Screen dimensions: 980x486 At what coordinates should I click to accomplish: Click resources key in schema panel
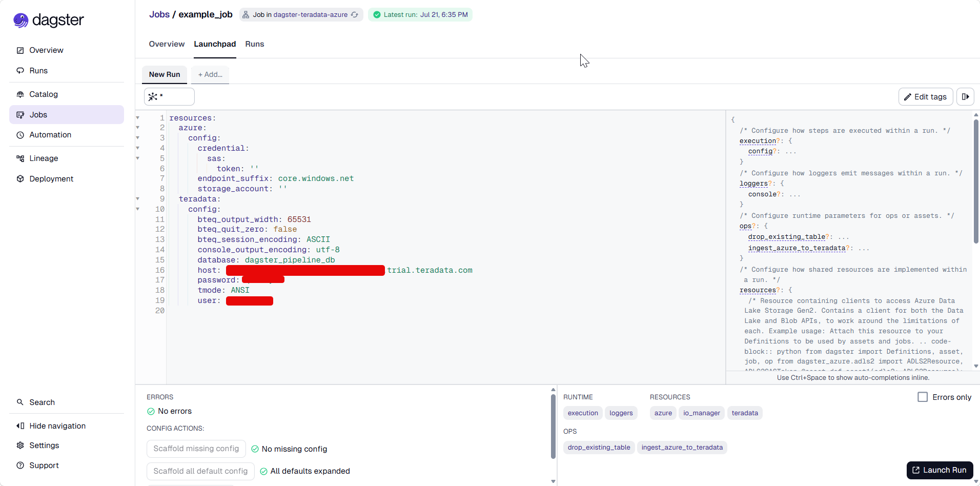coord(758,290)
